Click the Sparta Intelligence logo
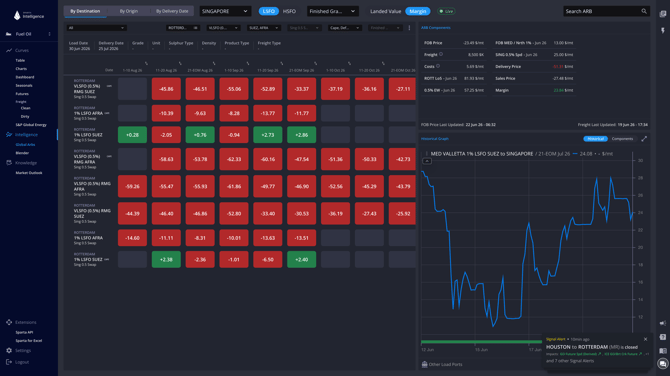 coord(29,15)
